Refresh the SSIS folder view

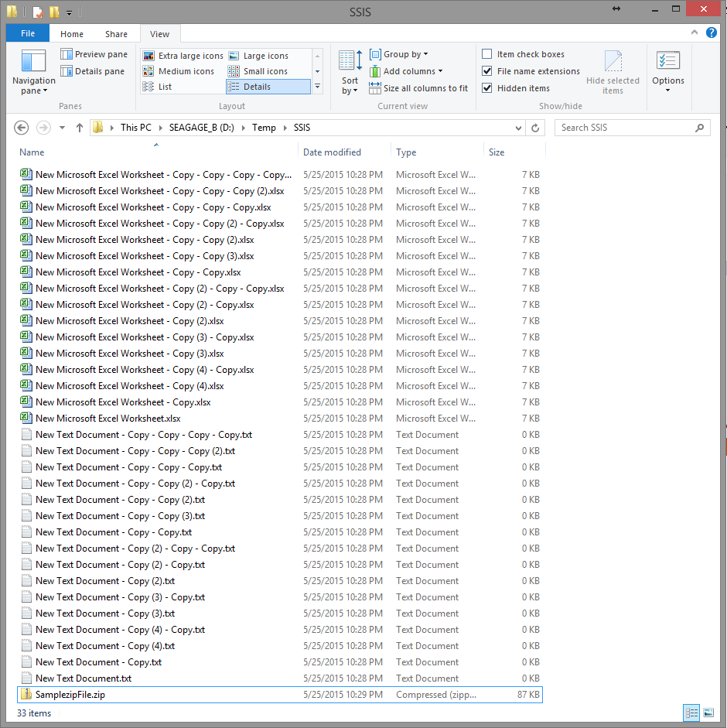click(534, 127)
